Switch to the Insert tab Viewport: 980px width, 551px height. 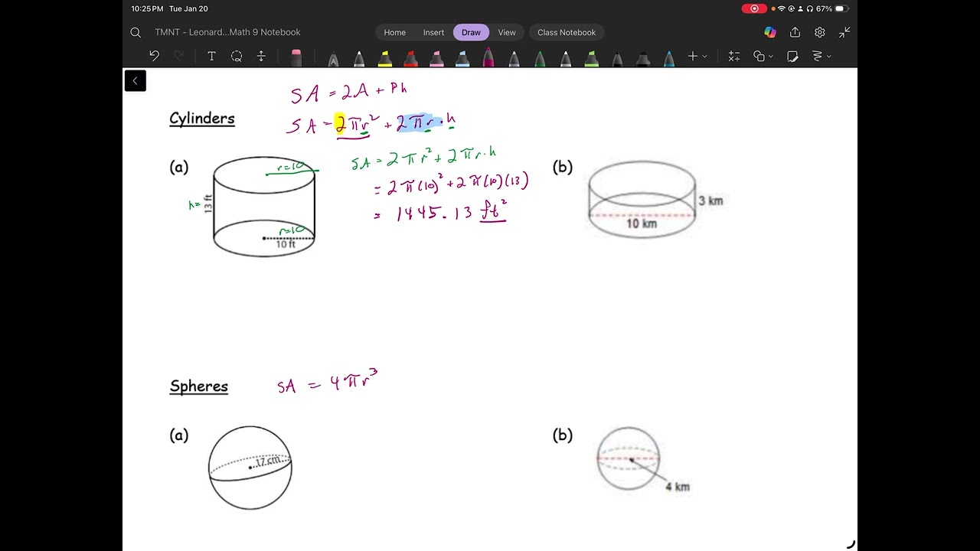(x=433, y=32)
